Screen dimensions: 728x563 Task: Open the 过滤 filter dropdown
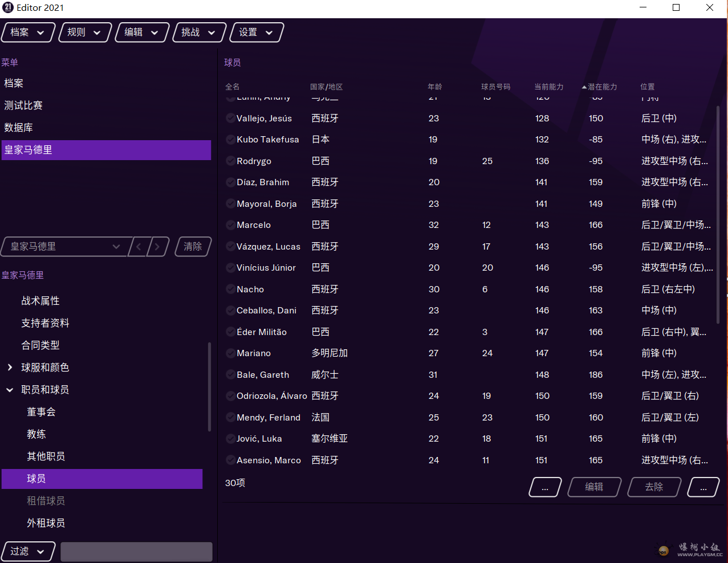[28, 552]
